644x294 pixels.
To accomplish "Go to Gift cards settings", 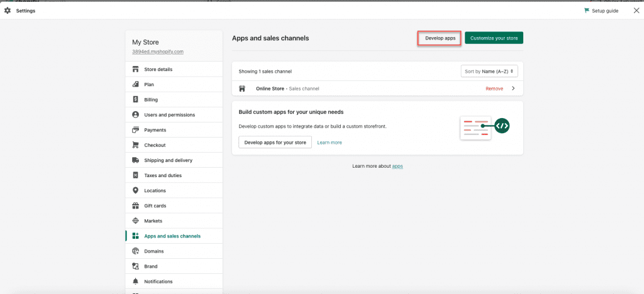I will pyautogui.click(x=174, y=206).
